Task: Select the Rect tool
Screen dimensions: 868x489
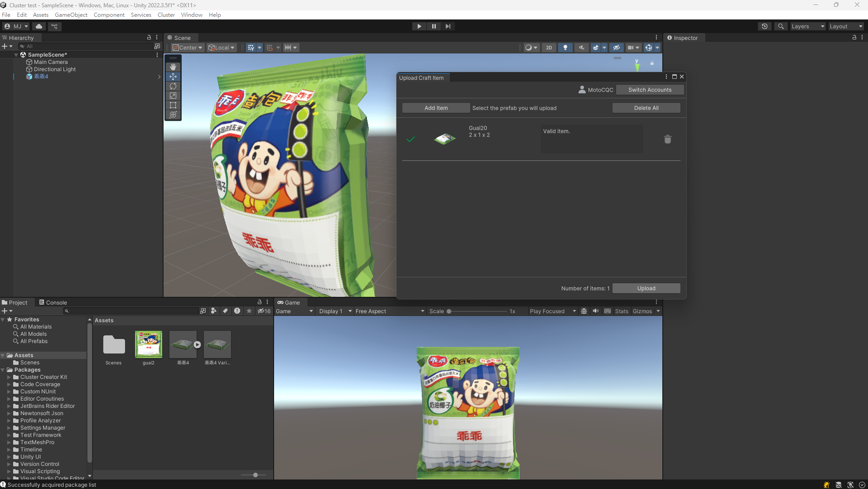Action: [173, 105]
